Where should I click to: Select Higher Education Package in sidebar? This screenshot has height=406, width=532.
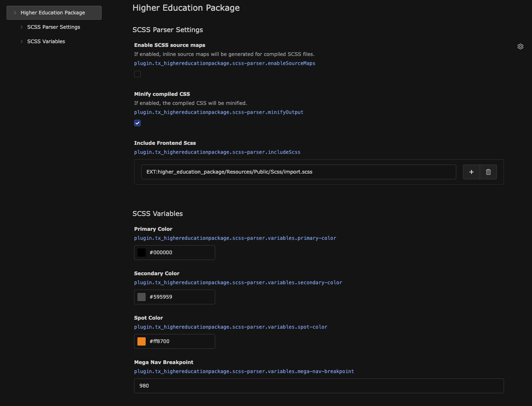pyautogui.click(x=53, y=13)
